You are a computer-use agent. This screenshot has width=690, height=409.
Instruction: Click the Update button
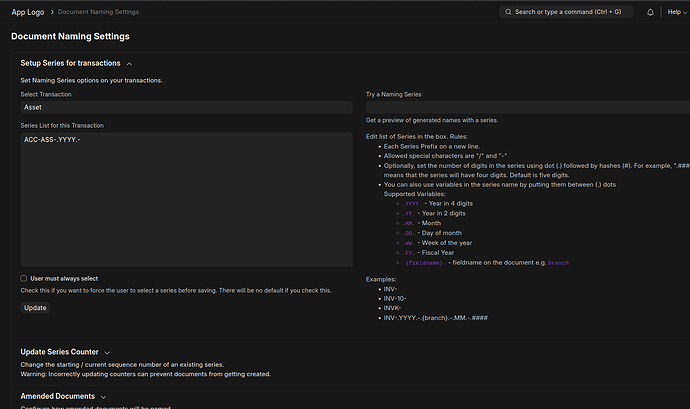click(x=35, y=308)
